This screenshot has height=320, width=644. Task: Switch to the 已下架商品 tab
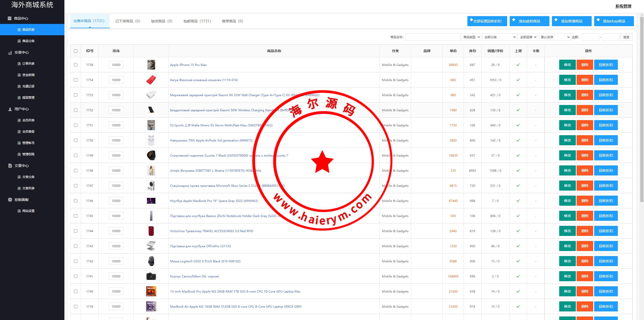point(128,21)
